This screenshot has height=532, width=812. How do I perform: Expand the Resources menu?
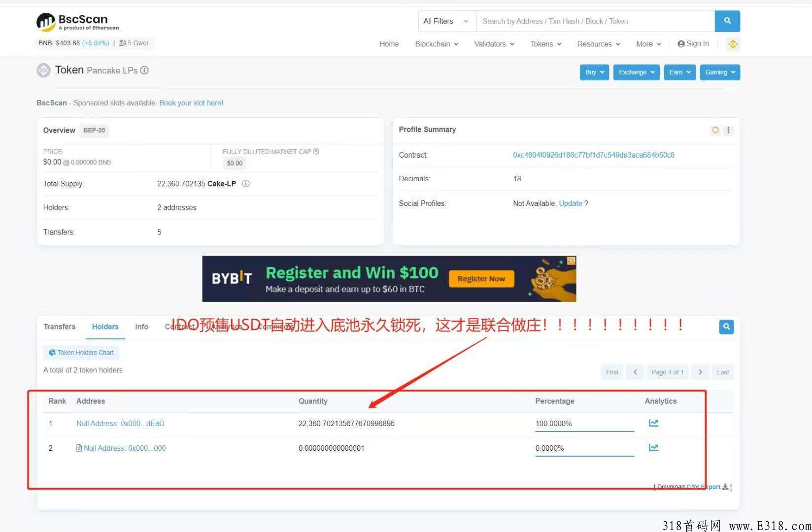point(599,44)
